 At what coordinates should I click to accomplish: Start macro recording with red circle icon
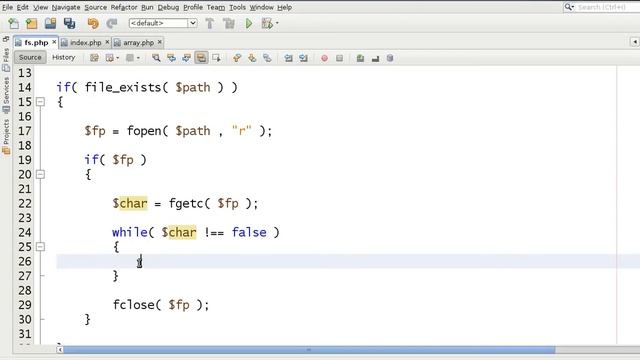coord(324,58)
